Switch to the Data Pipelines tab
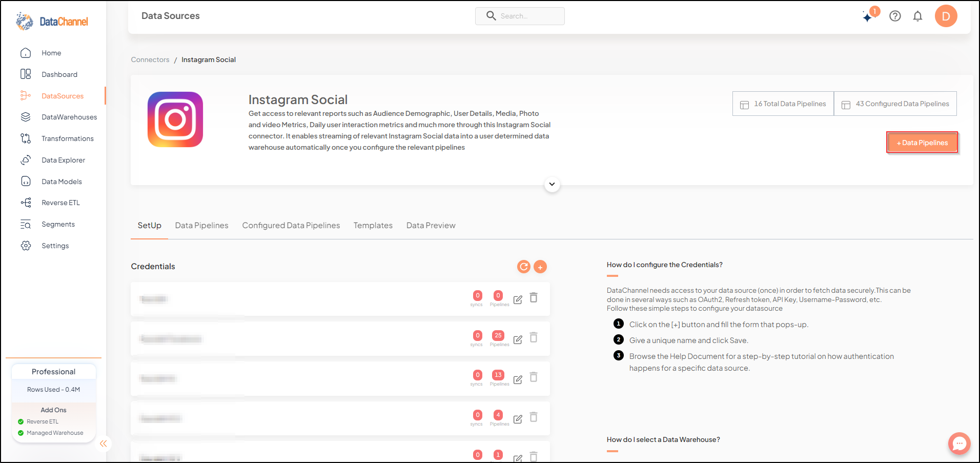 pyautogui.click(x=201, y=226)
